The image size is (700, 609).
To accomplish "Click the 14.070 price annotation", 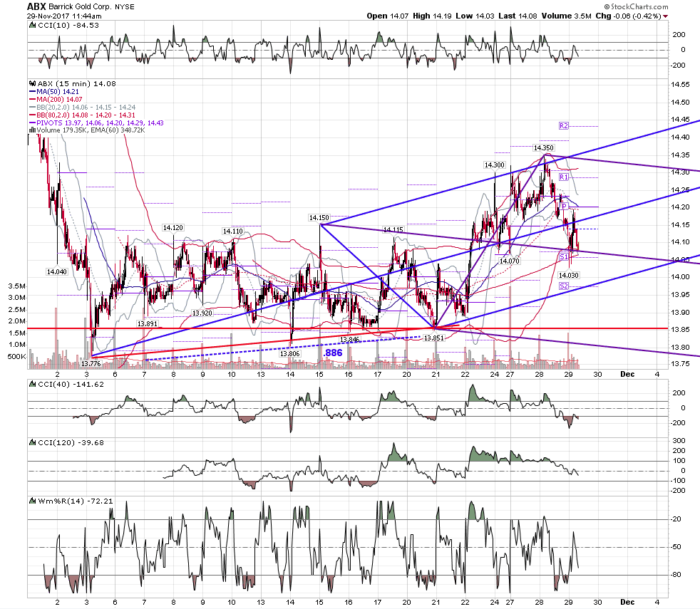I will tap(510, 261).
